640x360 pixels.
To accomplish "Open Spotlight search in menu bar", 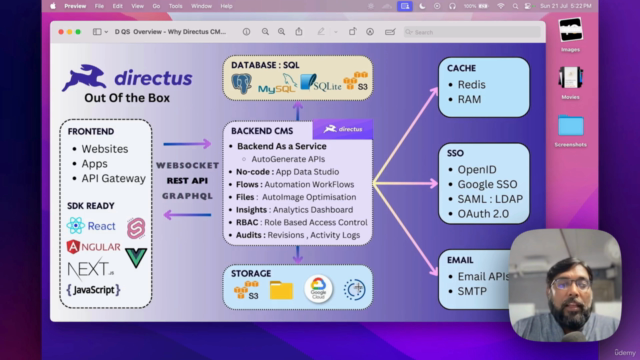I will [x=515, y=6].
